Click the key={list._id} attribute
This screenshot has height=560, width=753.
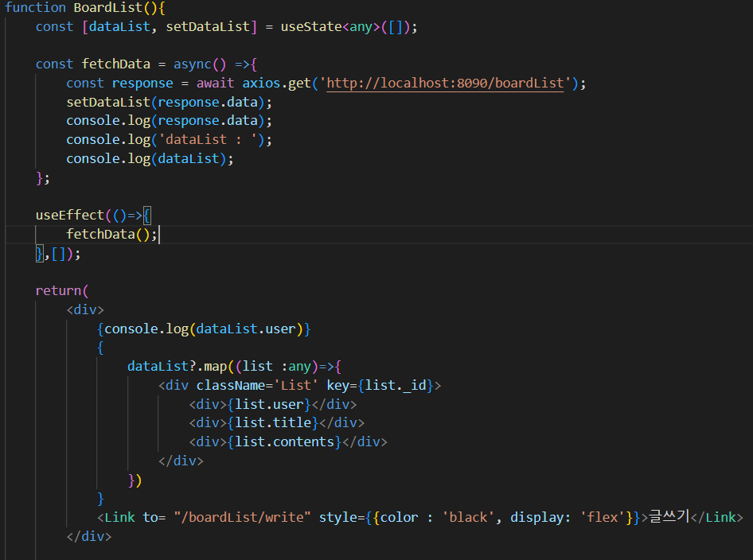[x=380, y=385]
